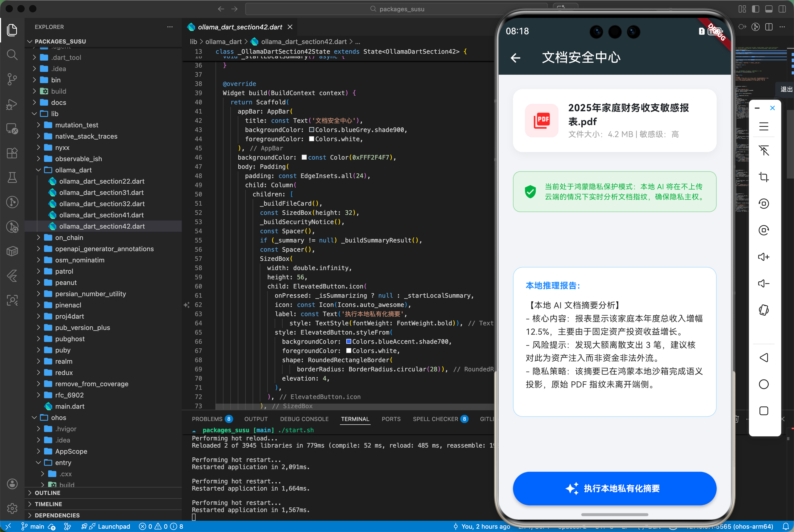This screenshot has height=532, width=794.
Task: Open ollama_dart_section31.dart in explorer
Action: [x=101, y=193]
